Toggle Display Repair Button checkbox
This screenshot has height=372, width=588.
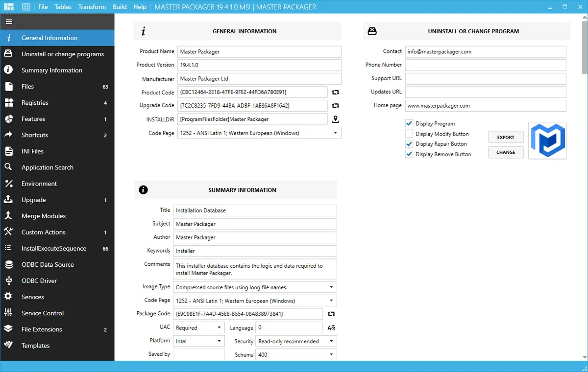pyautogui.click(x=409, y=144)
